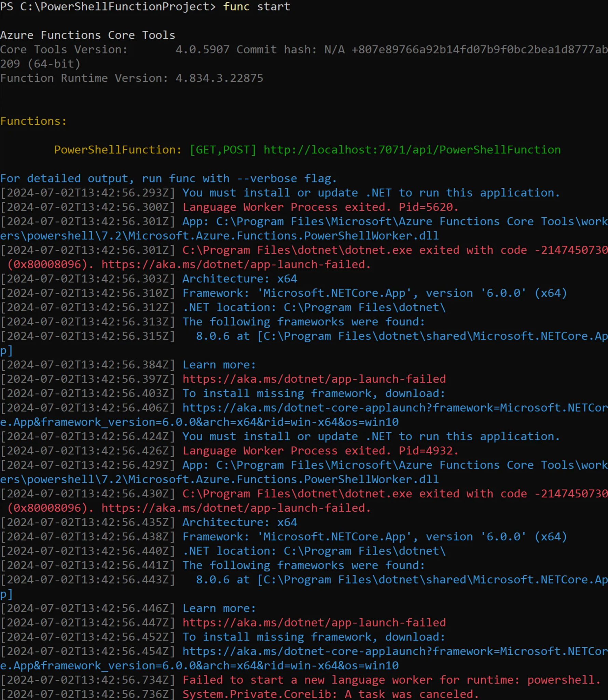Click the second app-launch-failed link

tap(313, 622)
